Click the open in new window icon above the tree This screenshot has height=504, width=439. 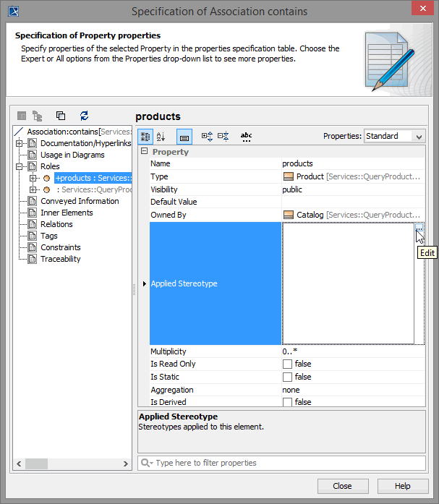(61, 116)
